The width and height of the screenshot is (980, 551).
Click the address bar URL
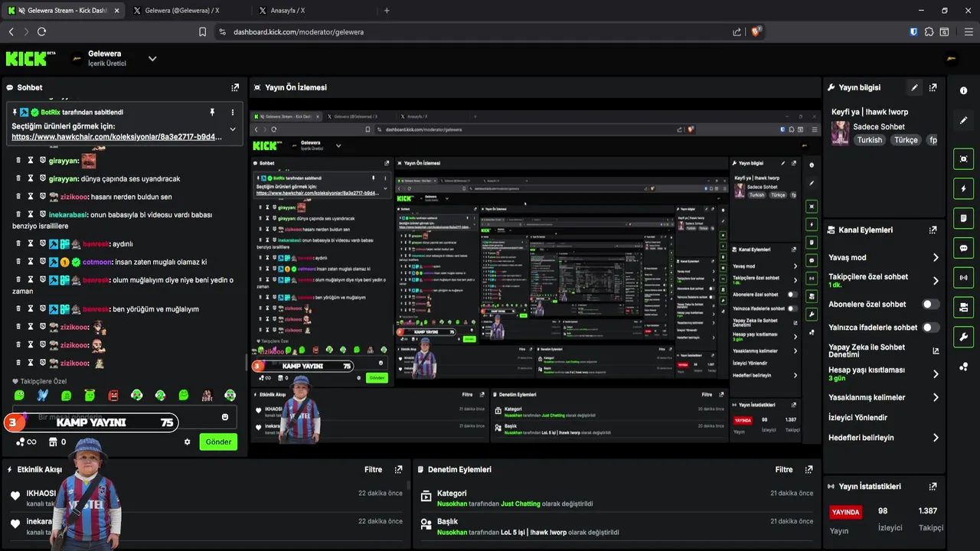299,32
